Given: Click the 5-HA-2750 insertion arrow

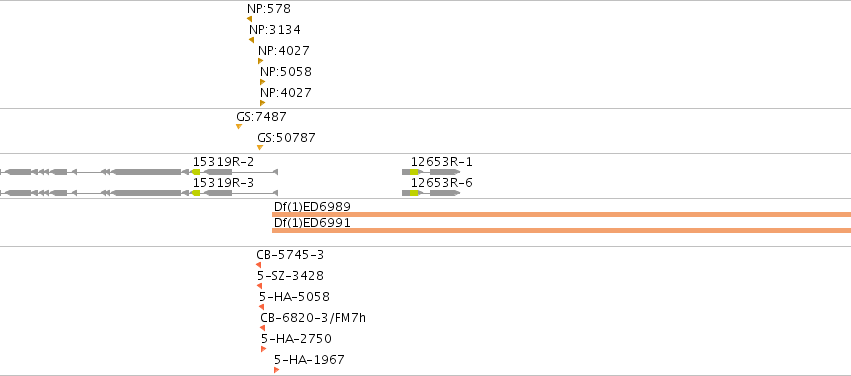Looking at the screenshot, I should coord(264,349).
